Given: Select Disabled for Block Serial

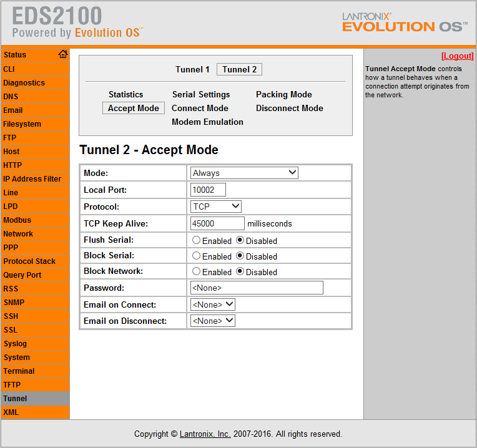Looking at the screenshot, I should coord(240,256).
